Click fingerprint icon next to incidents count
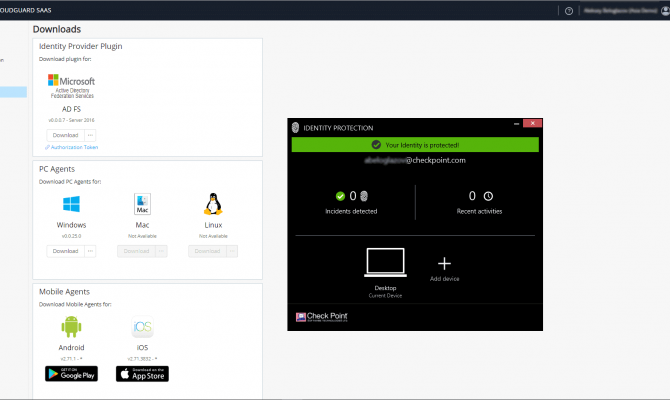The image size is (670, 400). (364, 196)
